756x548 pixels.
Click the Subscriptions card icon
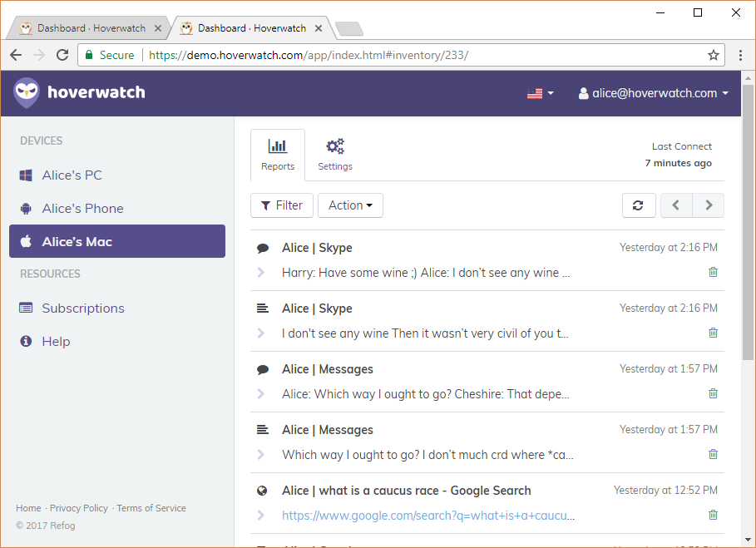26,308
